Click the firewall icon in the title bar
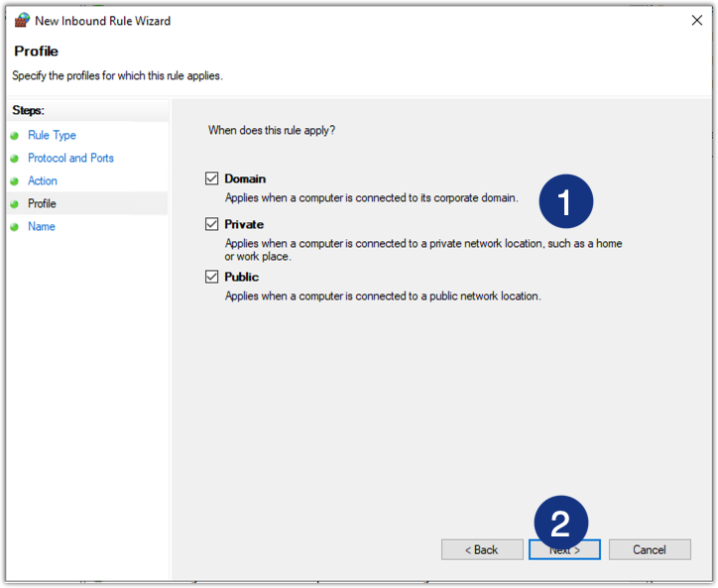718x588 pixels. point(22,21)
